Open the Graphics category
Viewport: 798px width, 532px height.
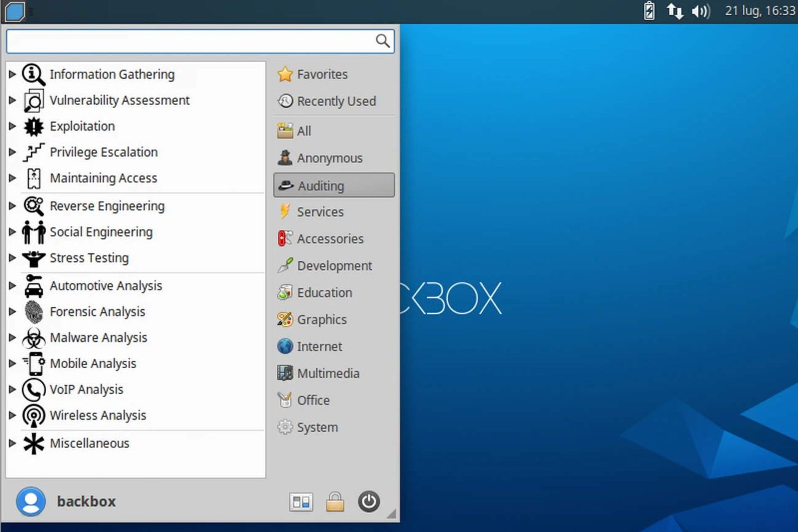tap(334, 320)
